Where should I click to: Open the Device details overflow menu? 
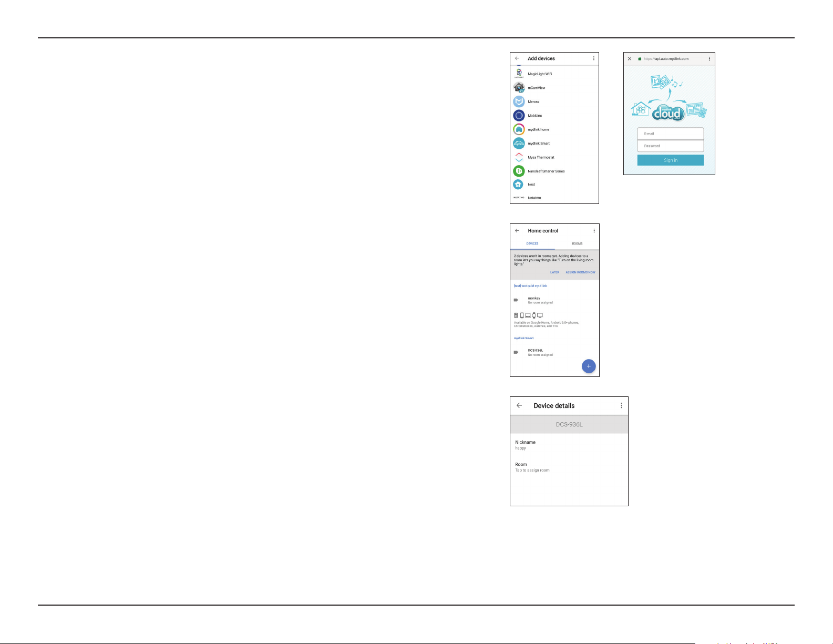[621, 405]
